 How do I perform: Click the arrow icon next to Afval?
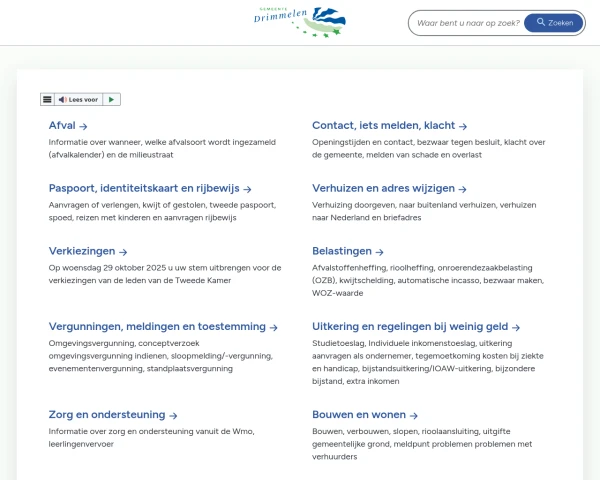coord(84,127)
